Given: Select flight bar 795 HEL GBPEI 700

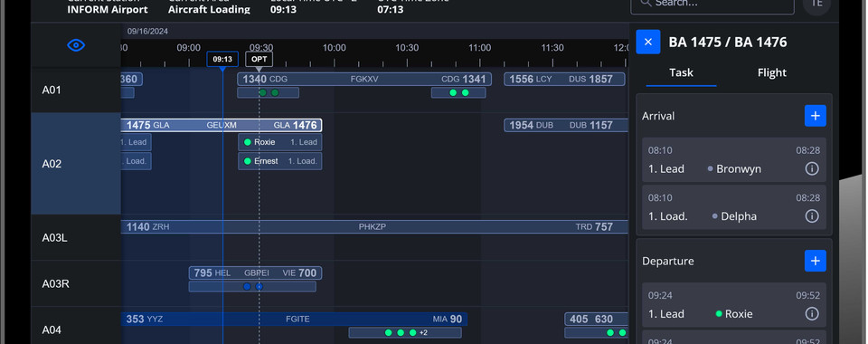Looking at the screenshot, I should point(255,273).
